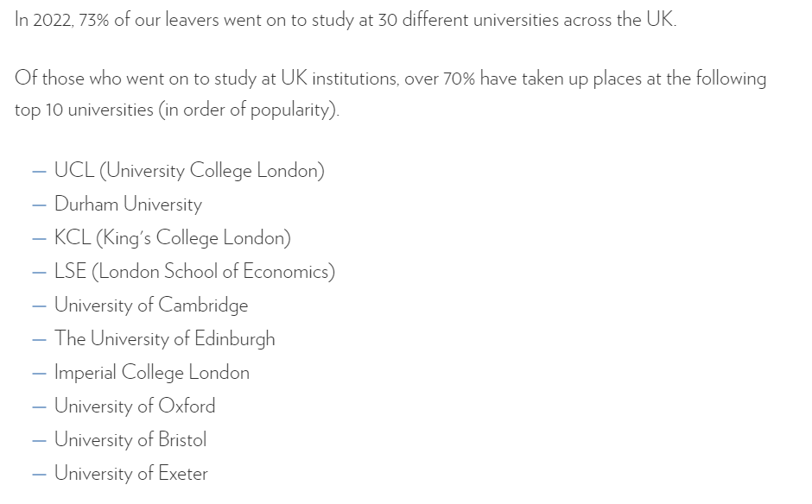Click KCL (King's College London) in the list

(x=173, y=238)
